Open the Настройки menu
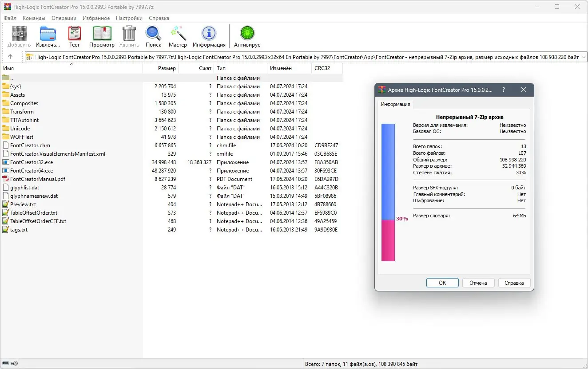Viewport: 588px width, 369px height. click(x=129, y=18)
